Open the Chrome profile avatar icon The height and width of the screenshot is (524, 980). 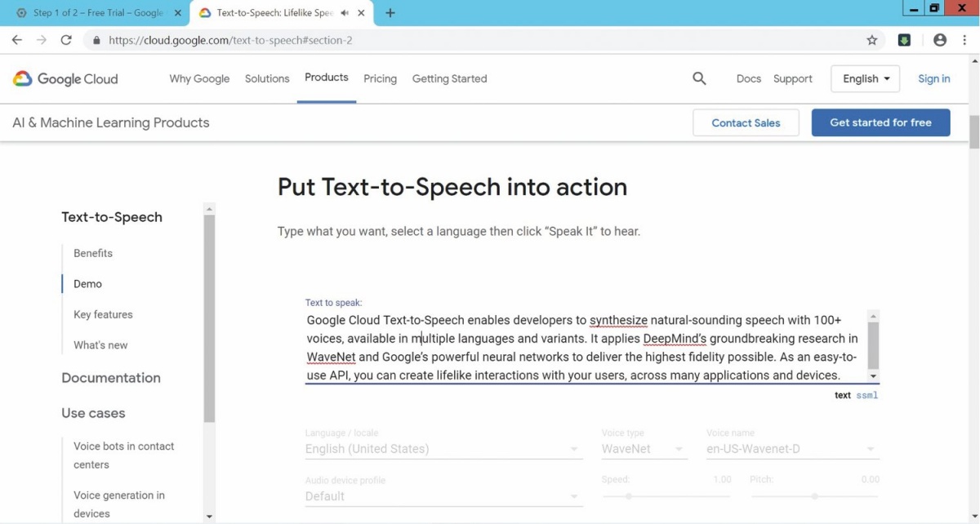click(x=940, y=40)
